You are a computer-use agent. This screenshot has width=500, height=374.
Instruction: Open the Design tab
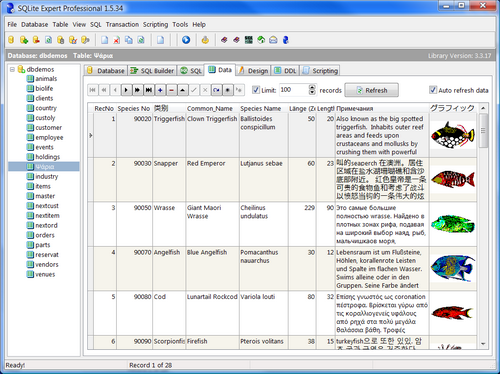(x=254, y=71)
